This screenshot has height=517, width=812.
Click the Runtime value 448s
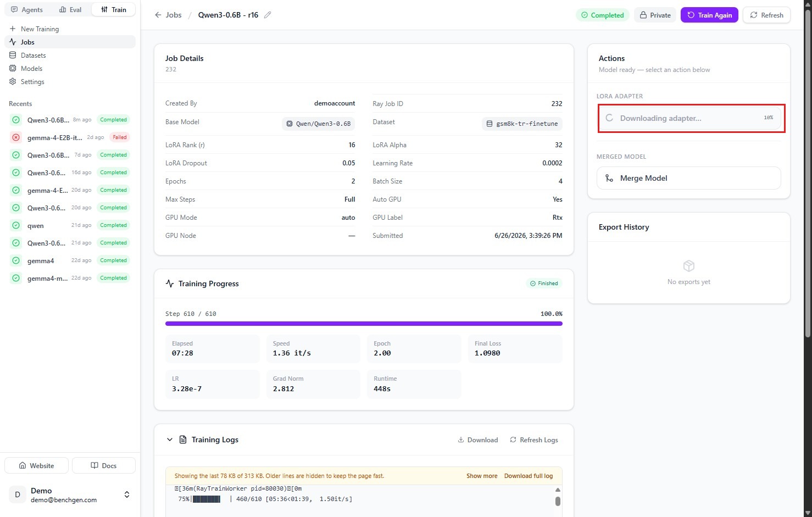(382, 389)
